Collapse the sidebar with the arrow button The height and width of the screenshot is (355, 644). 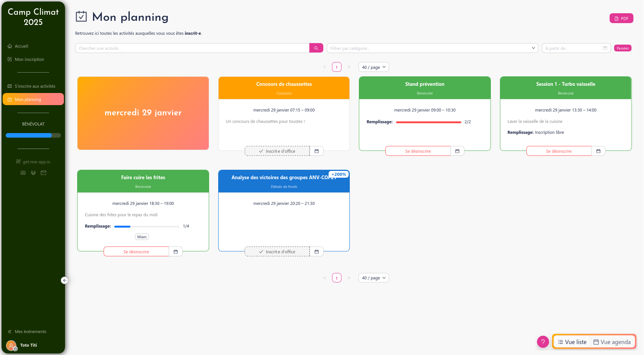(65, 280)
